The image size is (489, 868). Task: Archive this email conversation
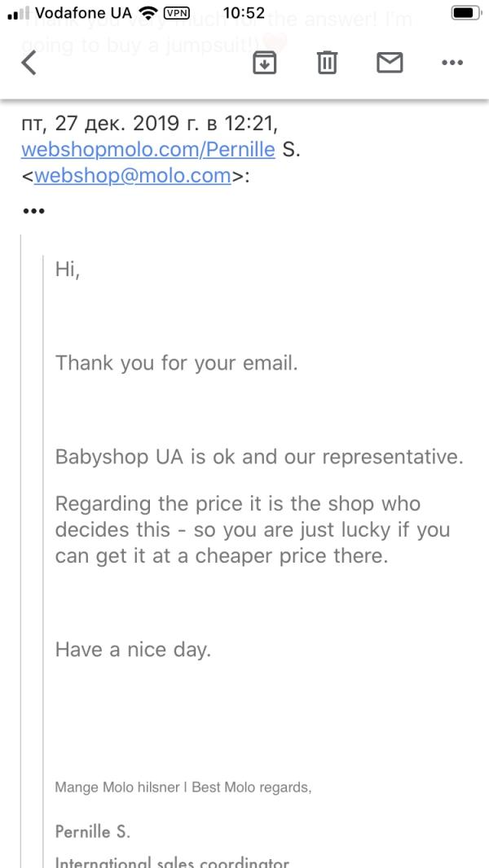[x=264, y=62]
